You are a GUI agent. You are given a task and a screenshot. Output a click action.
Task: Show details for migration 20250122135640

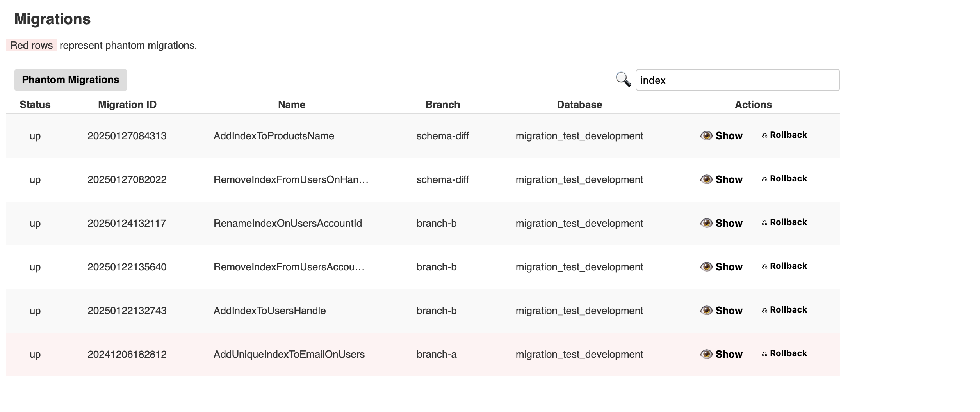coord(722,267)
